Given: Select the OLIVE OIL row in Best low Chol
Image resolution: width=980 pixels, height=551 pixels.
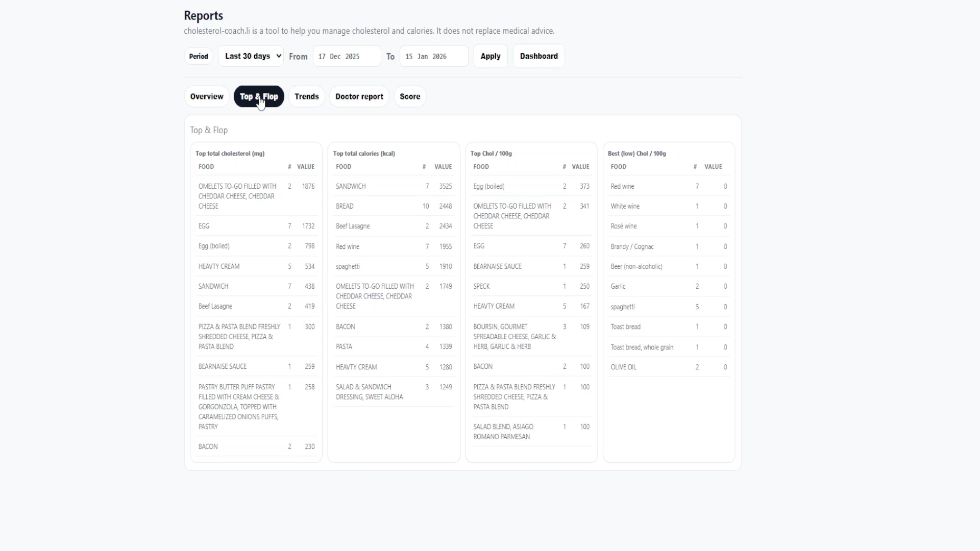Looking at the screenshot, I should pos(668,367).
